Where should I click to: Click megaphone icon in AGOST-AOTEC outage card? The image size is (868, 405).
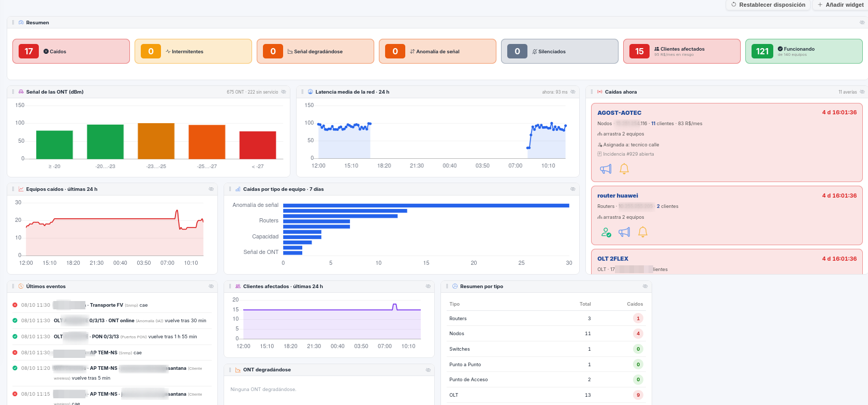coord(606,169)
